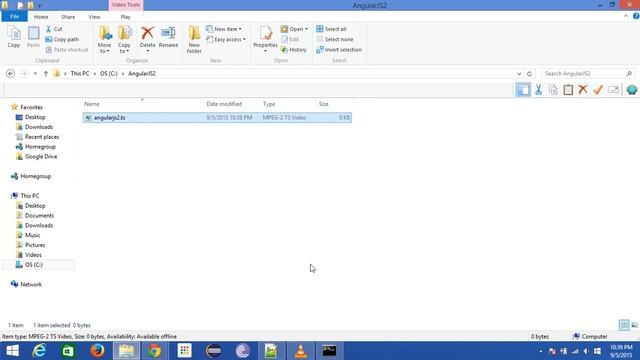Click OS (C:) in the address breadcrumb
640x360 pixels.
tap(109, 73)
